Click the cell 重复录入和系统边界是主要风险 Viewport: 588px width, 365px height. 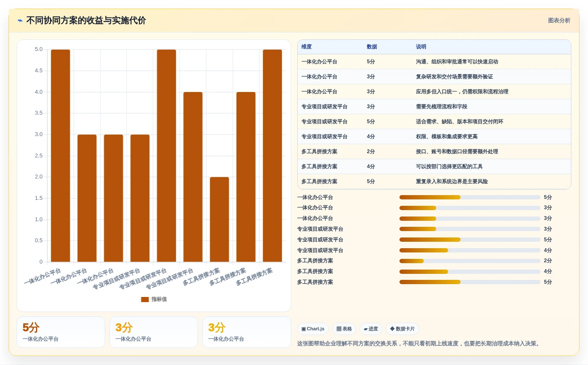coord(452,182)
